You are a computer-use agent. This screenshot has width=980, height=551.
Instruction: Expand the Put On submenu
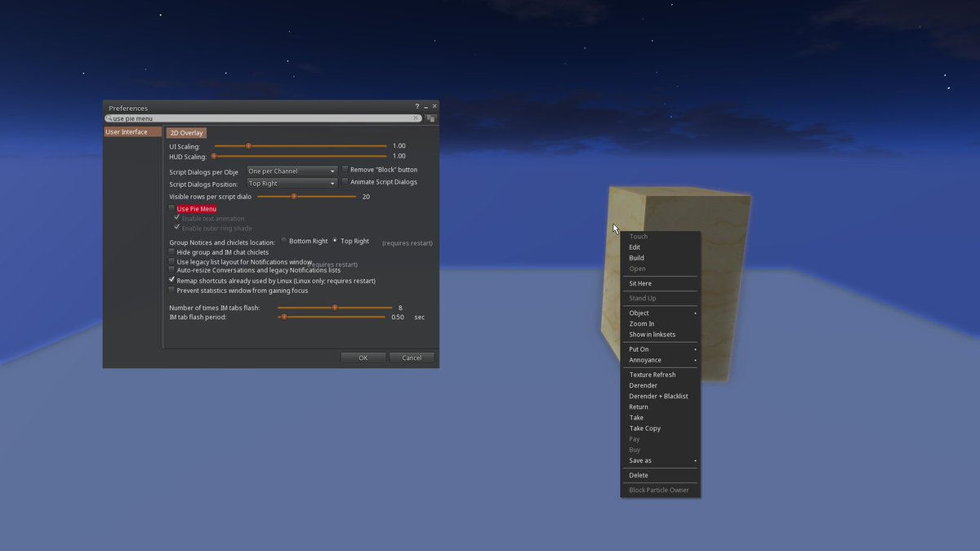(x=660, y=349)
